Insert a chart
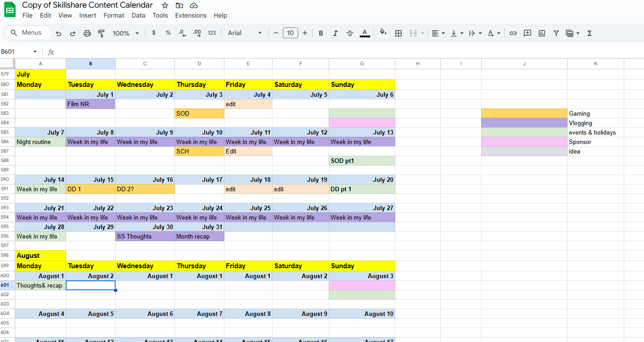The width and height of the screenshot is (644, 342). coord(542,33)
